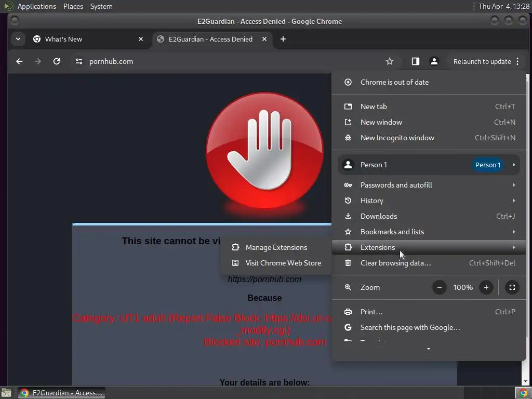Click the star icon beside Bookmarks and lists

(x=348, y=232)
